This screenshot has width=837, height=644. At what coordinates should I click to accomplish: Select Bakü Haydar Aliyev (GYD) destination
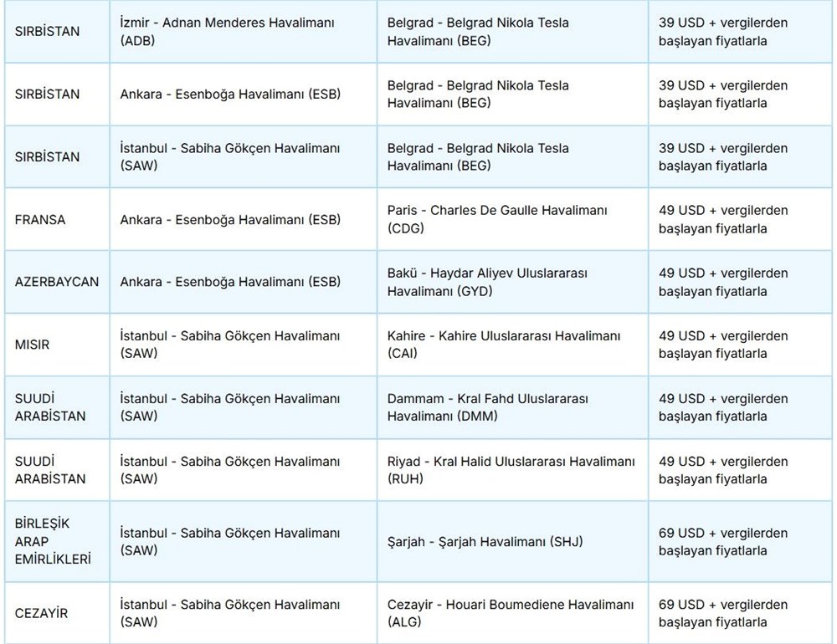512,282
